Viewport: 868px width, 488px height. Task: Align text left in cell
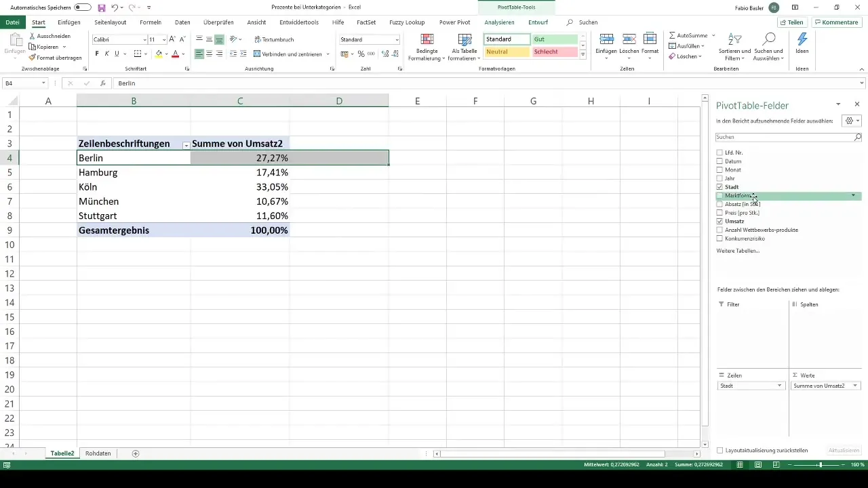point(199,54)
